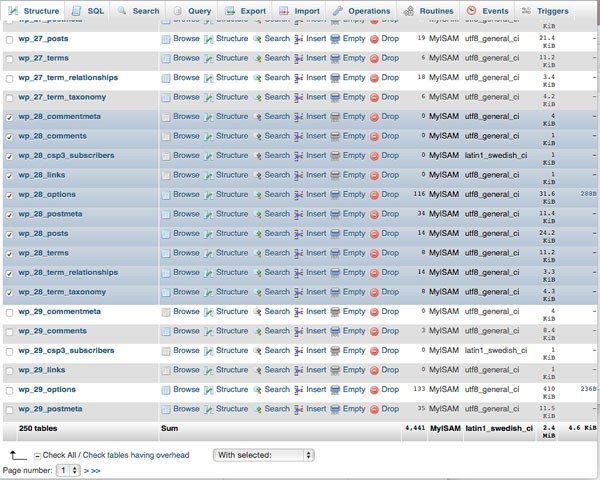Viewport: 600px width, 480px height.
Task: Click the 250 tables summary text
Action: coord(38,428)
